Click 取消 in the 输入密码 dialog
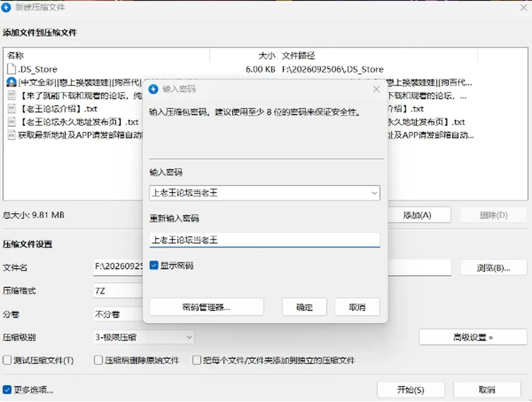 (x=357, y=307)
